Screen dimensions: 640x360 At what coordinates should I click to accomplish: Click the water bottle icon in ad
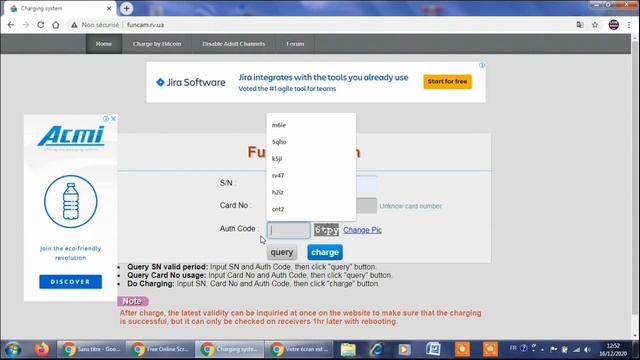71,202
